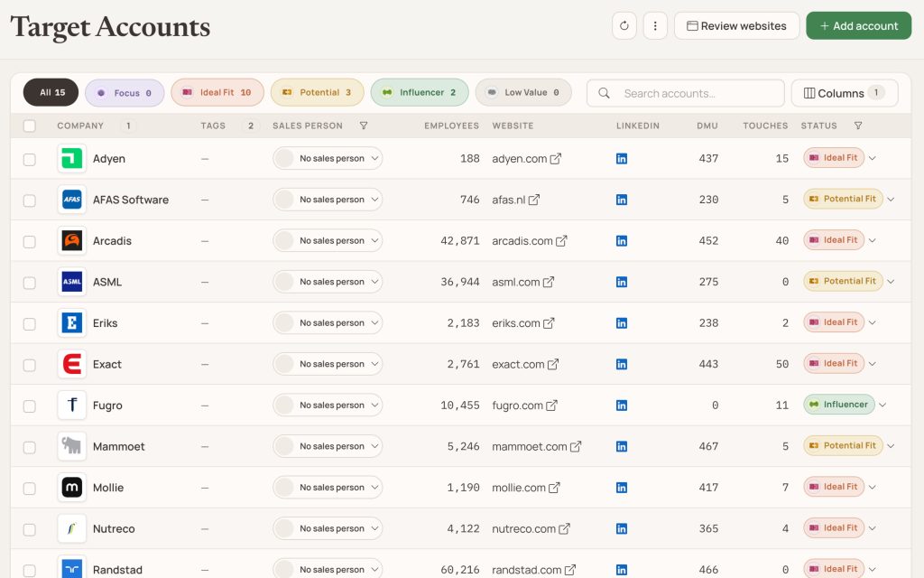The image size is (924, 578).
Task: Open Arcadis LinkedIn icon
Action: tap(621, 240)
